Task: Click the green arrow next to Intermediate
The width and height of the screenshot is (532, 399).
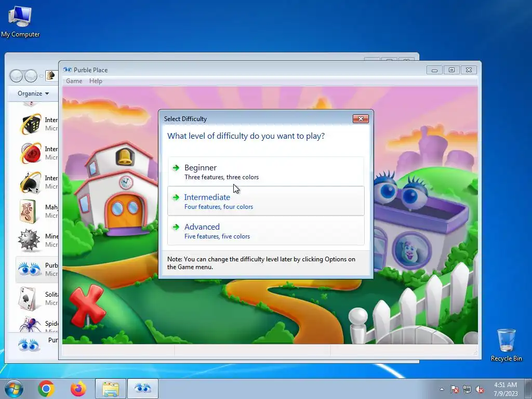Action: [176, 197]
